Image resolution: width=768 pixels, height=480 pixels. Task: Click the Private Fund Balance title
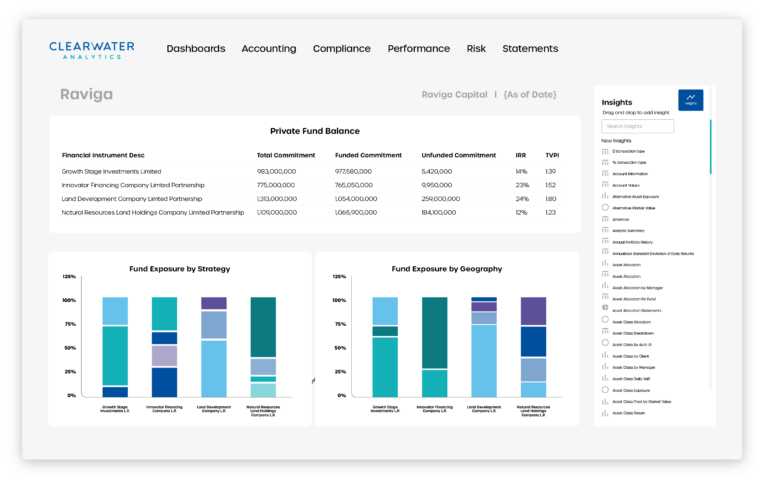[315, 131]
